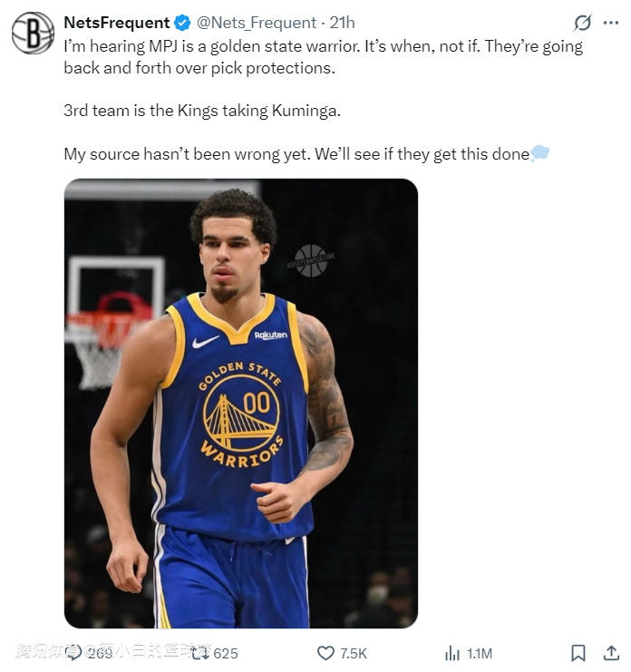Image resolution: width=631 pixels, height=672 pixels.
Task: Enlarge the Warriors jersey photo
Action: 240,404
